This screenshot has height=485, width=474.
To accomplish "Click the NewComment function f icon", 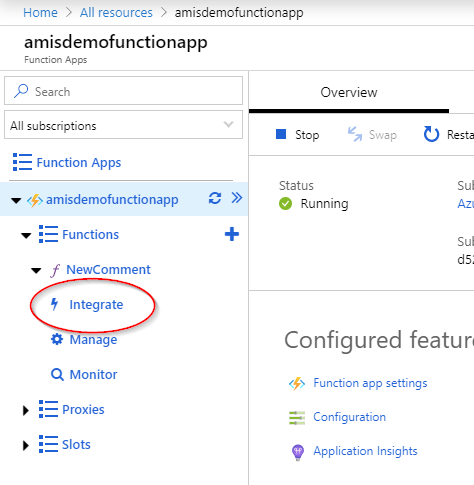I will [55, 270].
